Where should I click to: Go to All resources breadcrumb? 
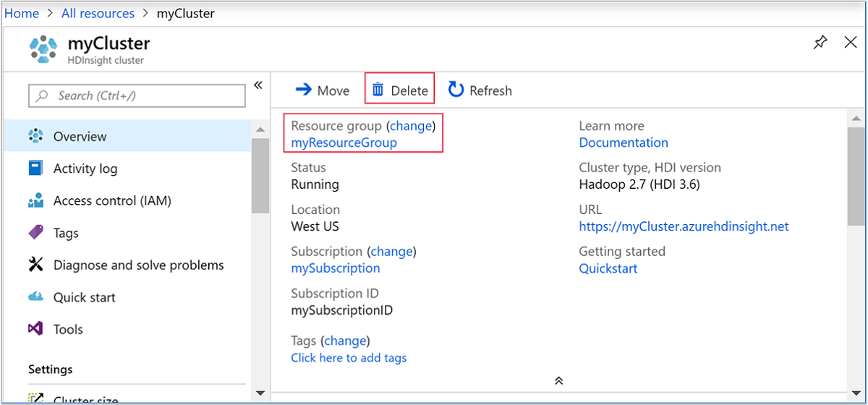[x=98, y=14]
